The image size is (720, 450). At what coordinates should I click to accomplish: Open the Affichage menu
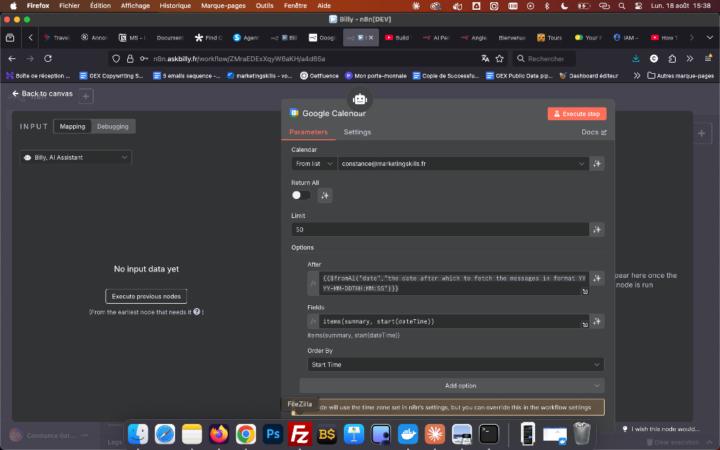click(x=135, y=6)
